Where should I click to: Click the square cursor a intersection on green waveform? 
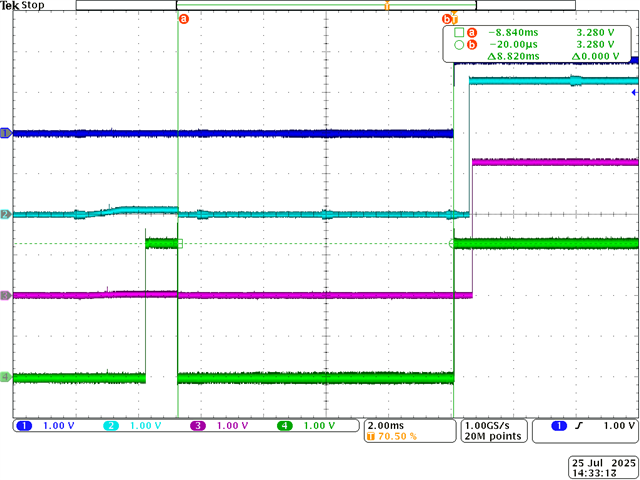(180, 244)
